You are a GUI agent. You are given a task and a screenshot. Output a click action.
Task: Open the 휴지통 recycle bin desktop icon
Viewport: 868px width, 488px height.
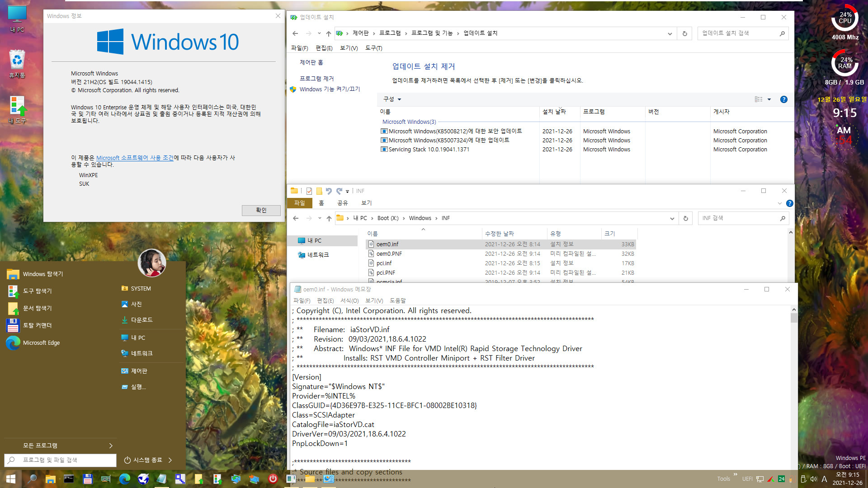click(17, 64)
